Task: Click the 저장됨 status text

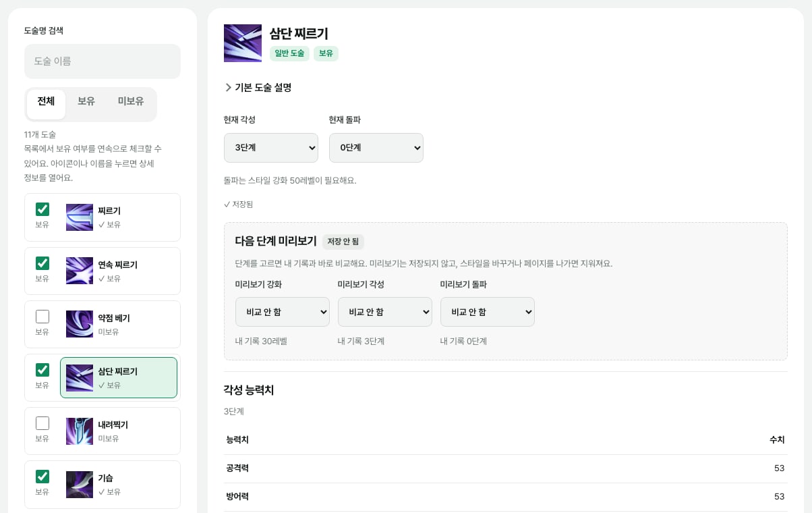Action: point(239,205)
